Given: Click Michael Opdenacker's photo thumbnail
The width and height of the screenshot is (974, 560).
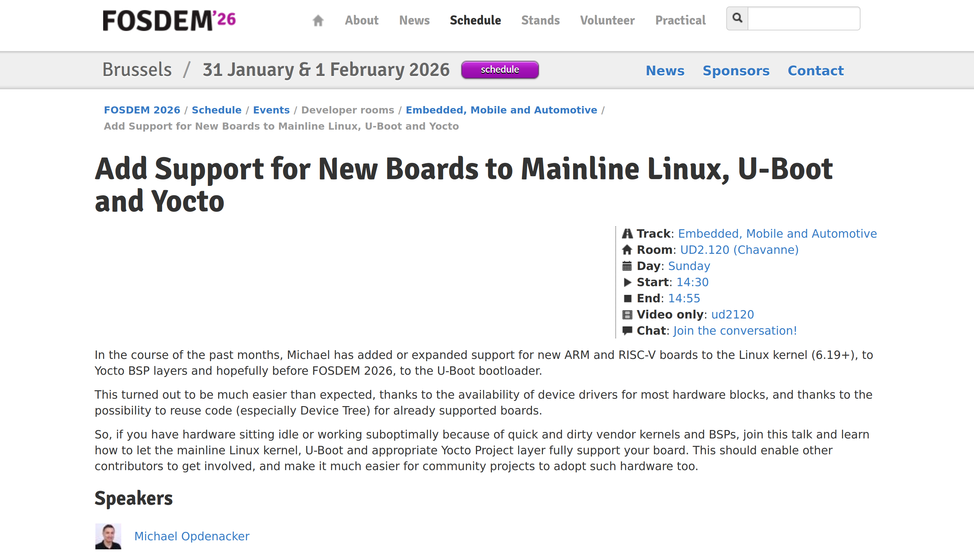Looking at the screenshot, I should tap(108, 536).
